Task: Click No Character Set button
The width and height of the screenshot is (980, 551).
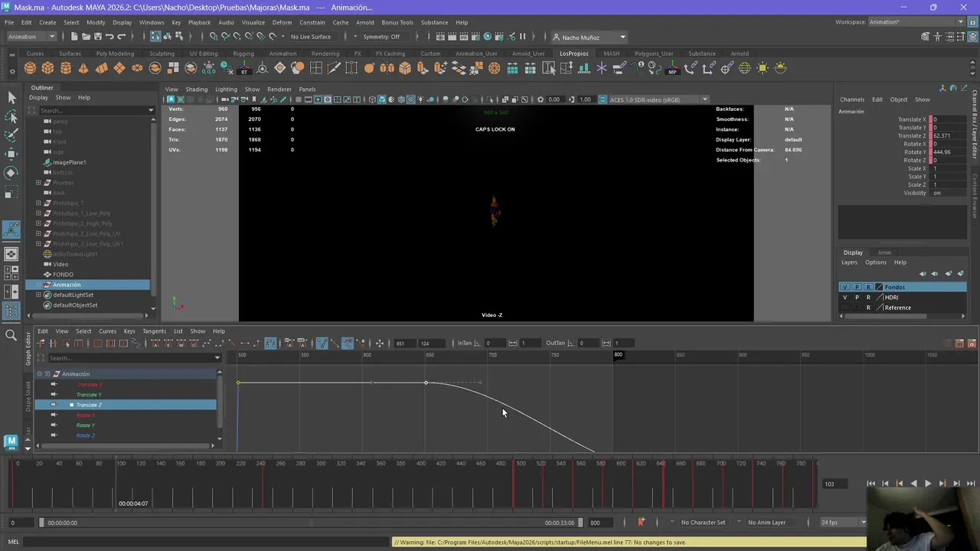Action: pos(703,522)
